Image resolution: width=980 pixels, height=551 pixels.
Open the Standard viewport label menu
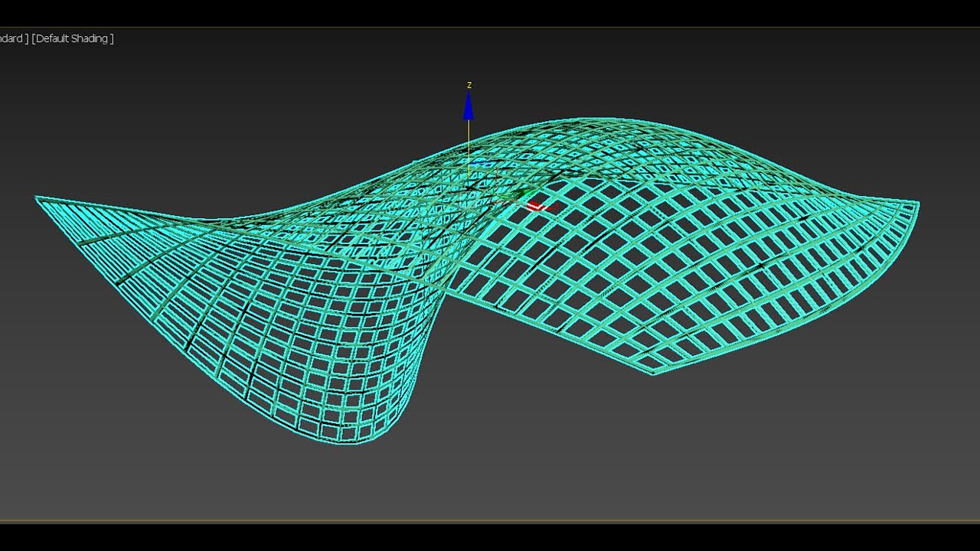click(13, 38)
